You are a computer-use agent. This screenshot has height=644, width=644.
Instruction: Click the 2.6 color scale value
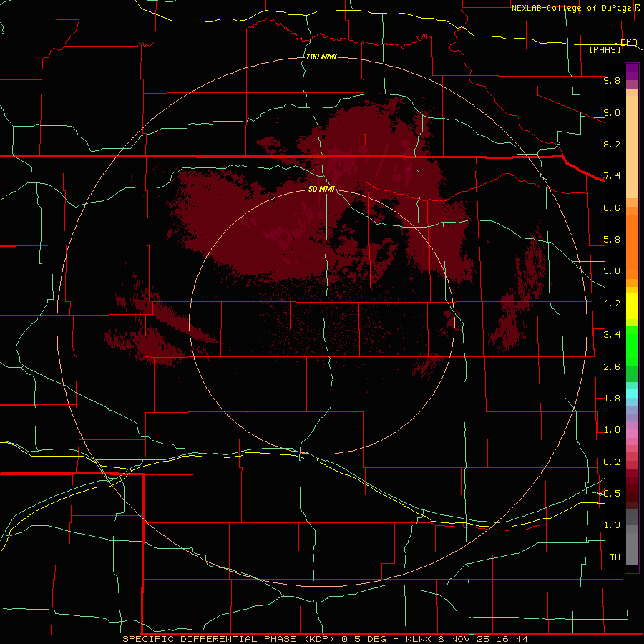click(x=612, y=367)
